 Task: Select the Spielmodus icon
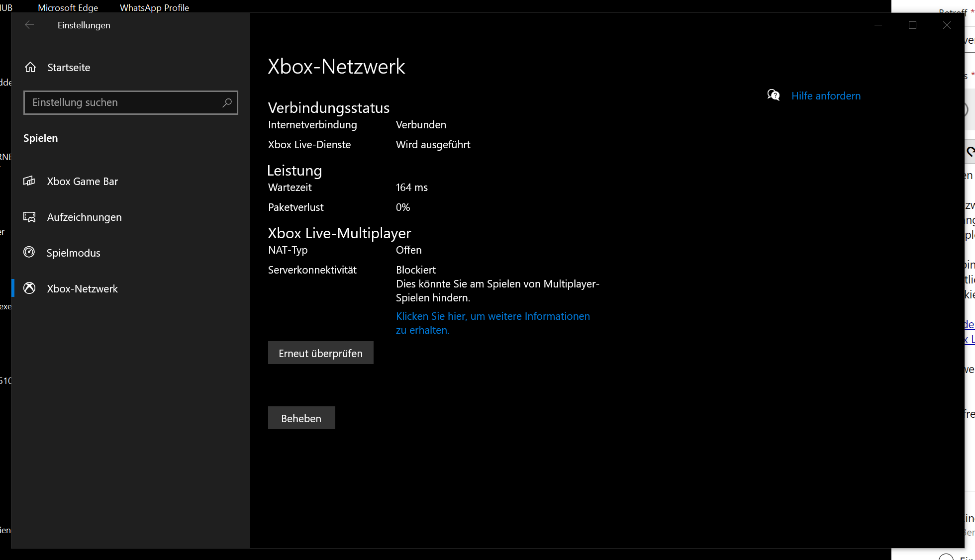(29, 252)
